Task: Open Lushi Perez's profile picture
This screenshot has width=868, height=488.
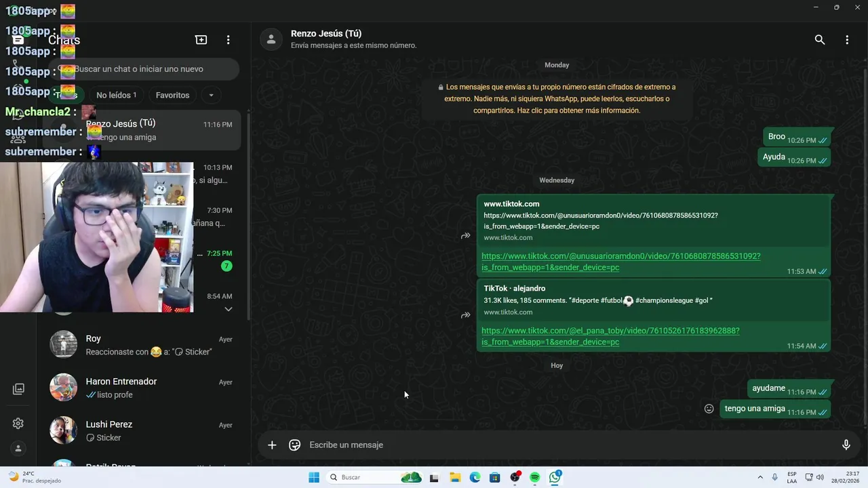Action: coord(63,430)
